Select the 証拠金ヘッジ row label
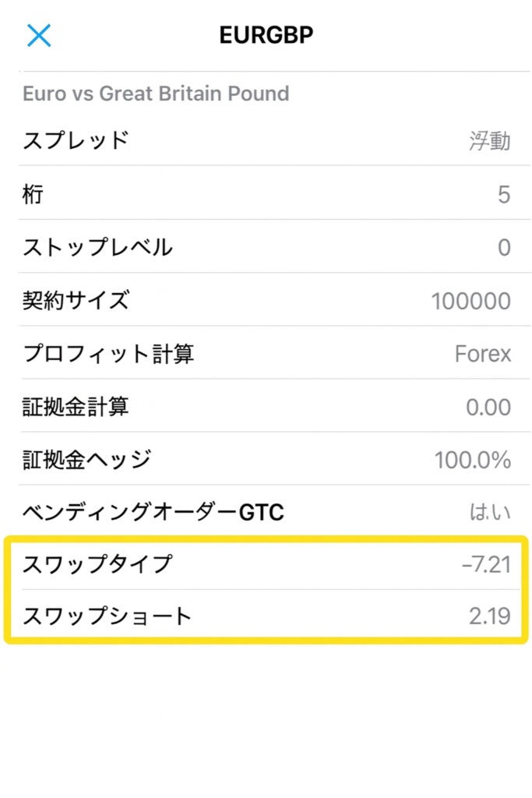This screenshot has height=798, width=532. pos(86,460)
